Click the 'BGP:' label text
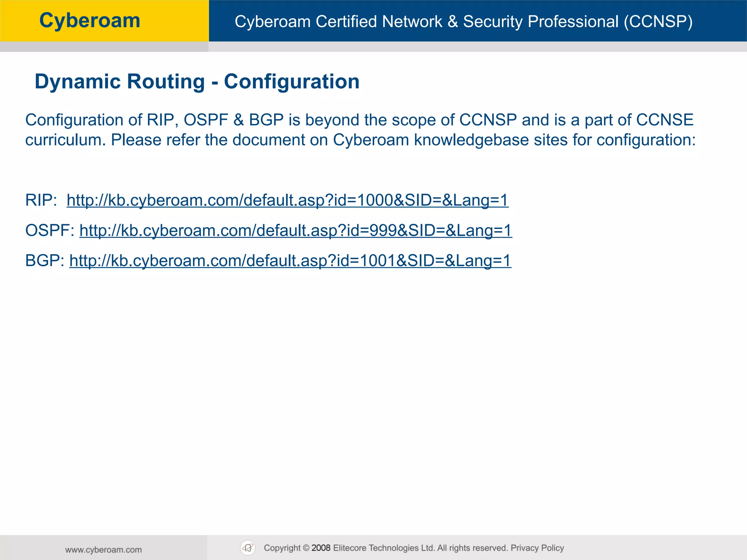 [45, 261]
